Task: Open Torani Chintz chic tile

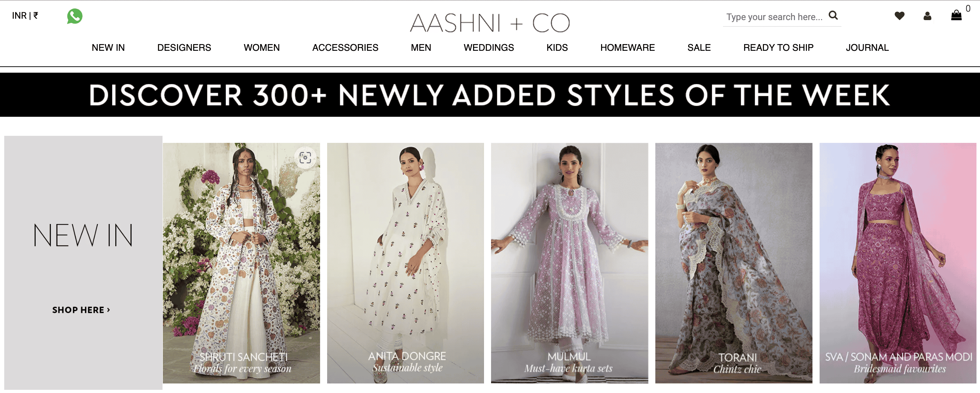Action: (x=734, y=263)
